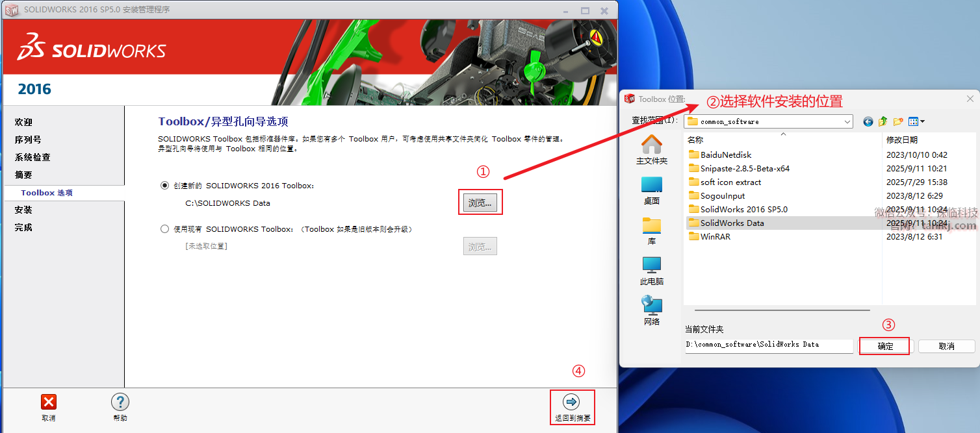The width and height of the screenshot is (980, 433).
Task: Select the WinRAR folder icon
Action: (x=694, y=237)
